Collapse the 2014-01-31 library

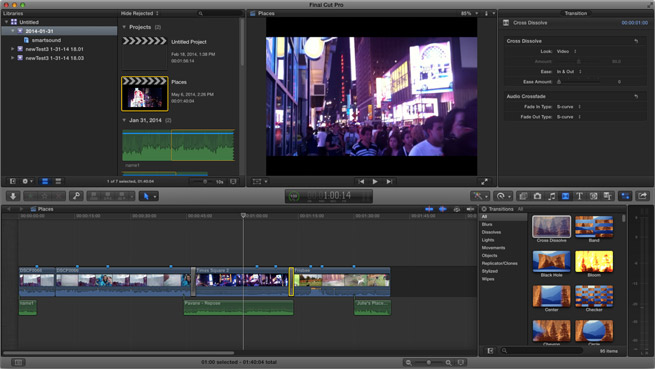pos(13,31)
